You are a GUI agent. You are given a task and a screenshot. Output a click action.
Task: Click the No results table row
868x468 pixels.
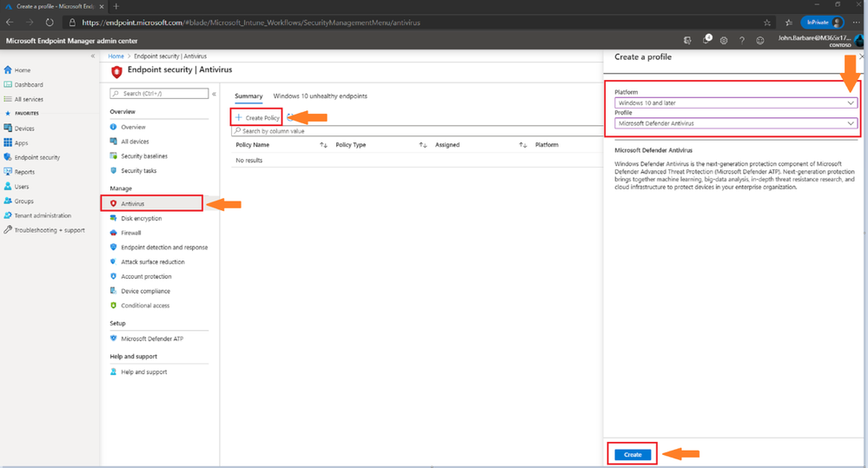coord(417,161)
